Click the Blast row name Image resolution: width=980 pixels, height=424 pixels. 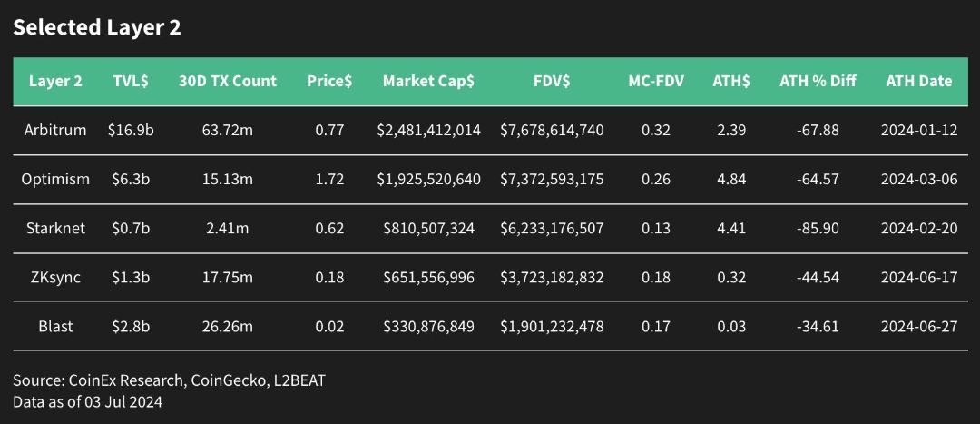click(55, 326)
